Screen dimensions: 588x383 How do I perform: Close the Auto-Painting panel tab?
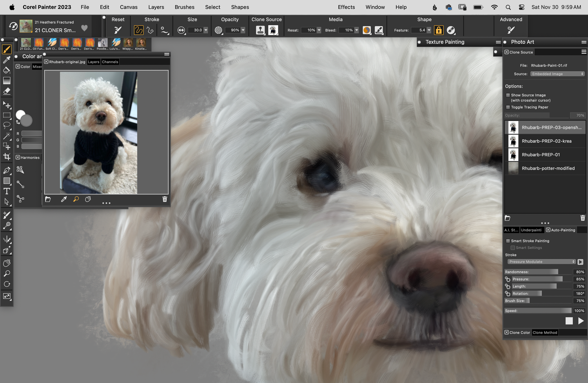[548, 230]
